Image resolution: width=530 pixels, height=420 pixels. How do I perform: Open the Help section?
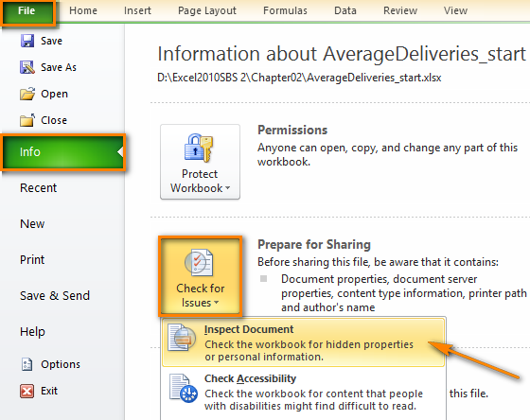click(x=32, y=332)
